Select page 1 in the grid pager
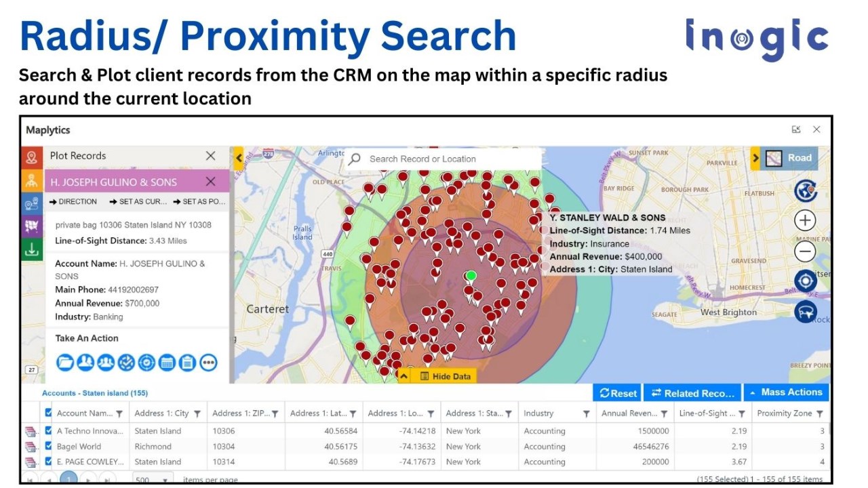Image resolution: width=868 pixels, height=488 pixels. (68, 479)
